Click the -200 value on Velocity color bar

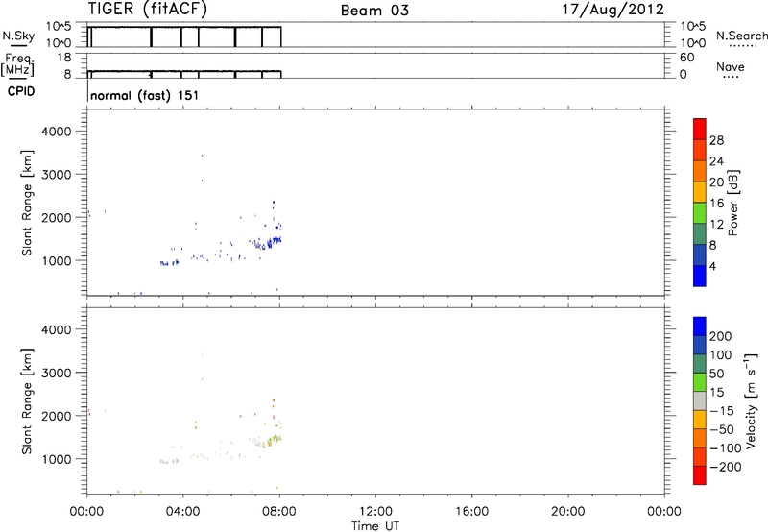726,467
